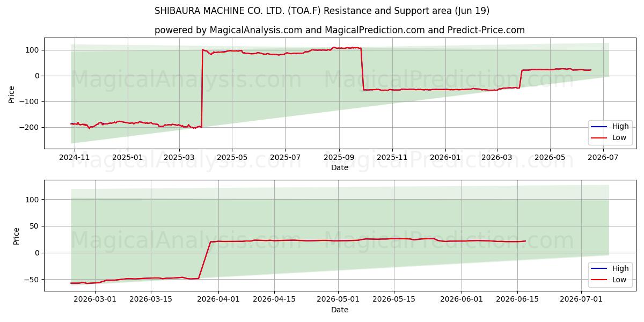Click the upper chart 'Date' axis label
The height and width of the screenshot is (322, 644).
(x=339, y=167)
